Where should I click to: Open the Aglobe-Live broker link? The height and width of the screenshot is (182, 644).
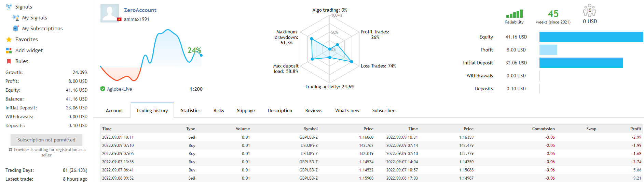[120, 89]
